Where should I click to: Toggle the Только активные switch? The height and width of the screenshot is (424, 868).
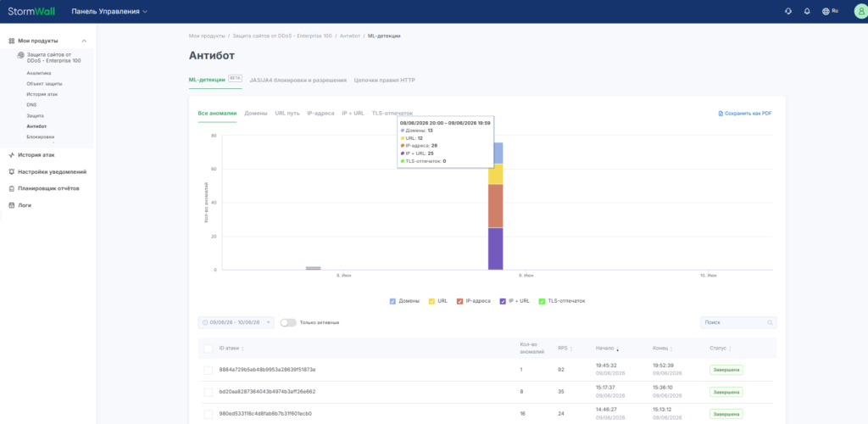(288, 322)
